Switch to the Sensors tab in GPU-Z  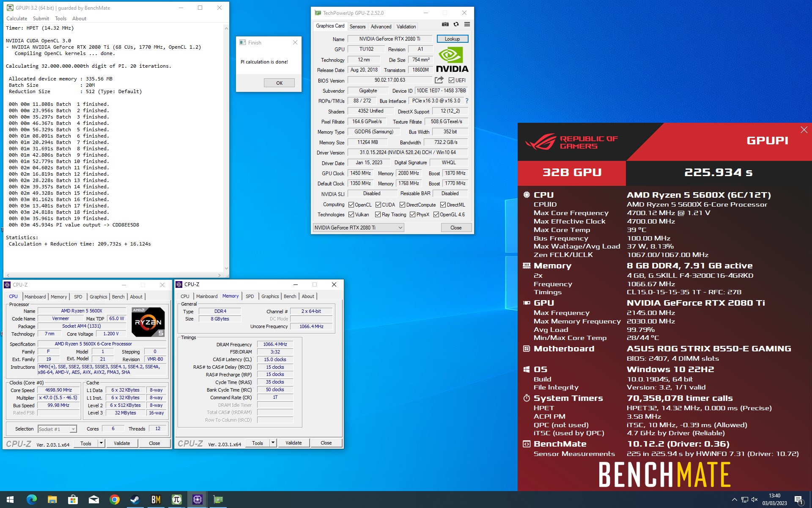[x=357, y=26]
